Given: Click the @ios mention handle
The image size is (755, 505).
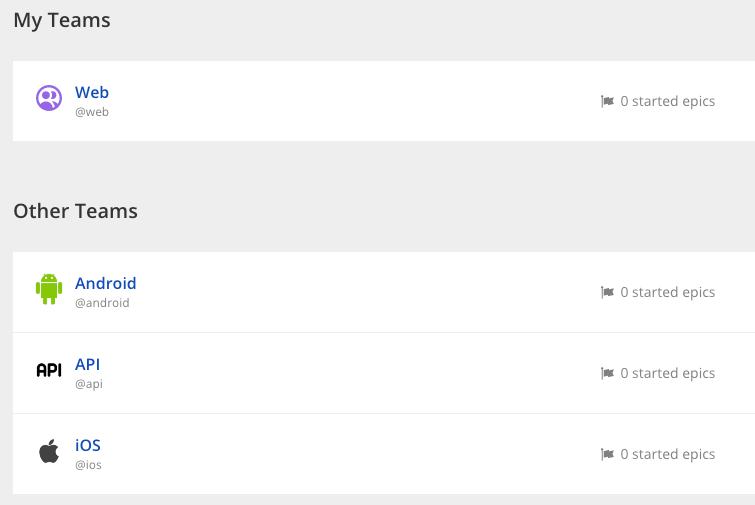Looking at the screenshot, I should pos(88,465).
